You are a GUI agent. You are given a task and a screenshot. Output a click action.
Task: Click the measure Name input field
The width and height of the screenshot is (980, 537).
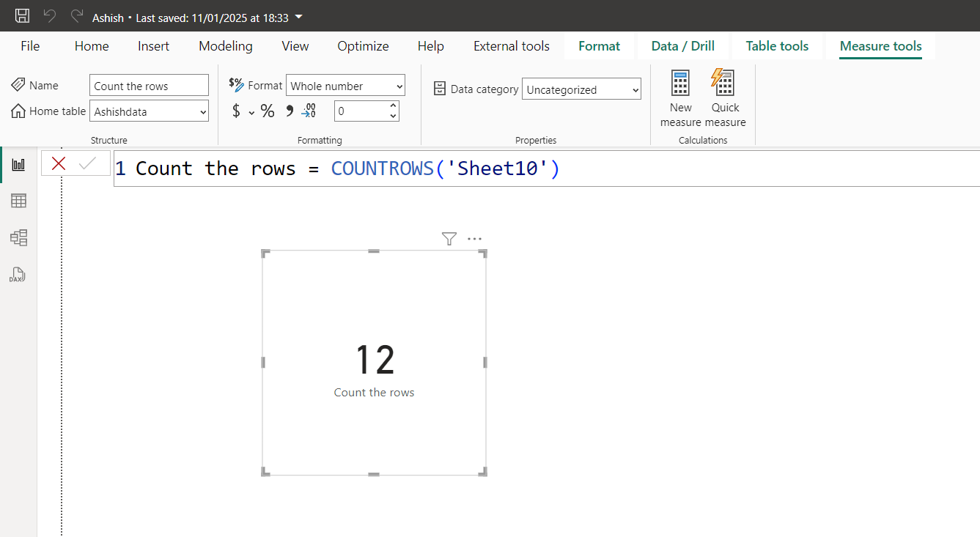149,85
